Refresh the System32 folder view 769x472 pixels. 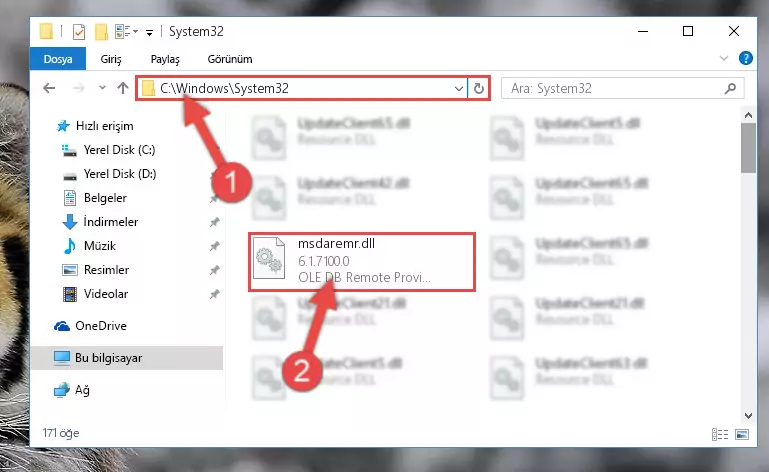point(479,88)
